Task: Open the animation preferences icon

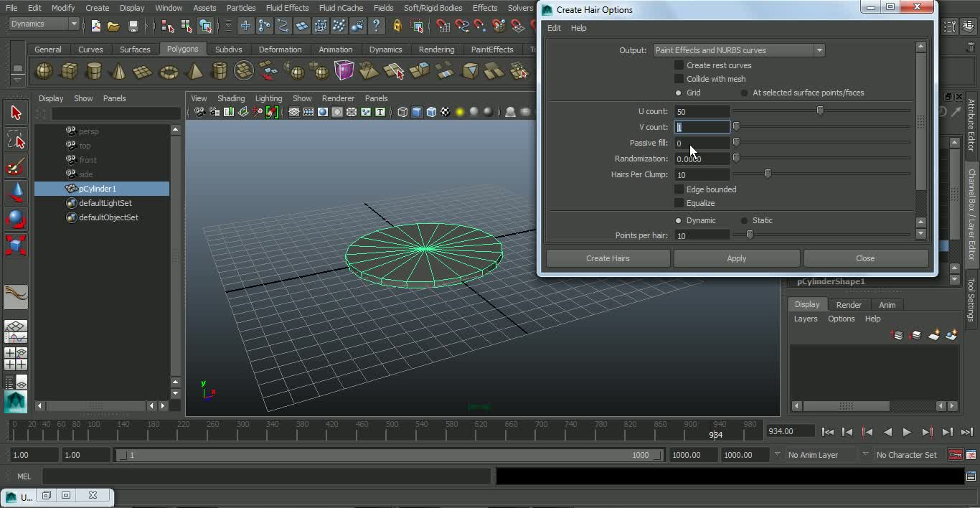Action: click(x=971, y=455)
